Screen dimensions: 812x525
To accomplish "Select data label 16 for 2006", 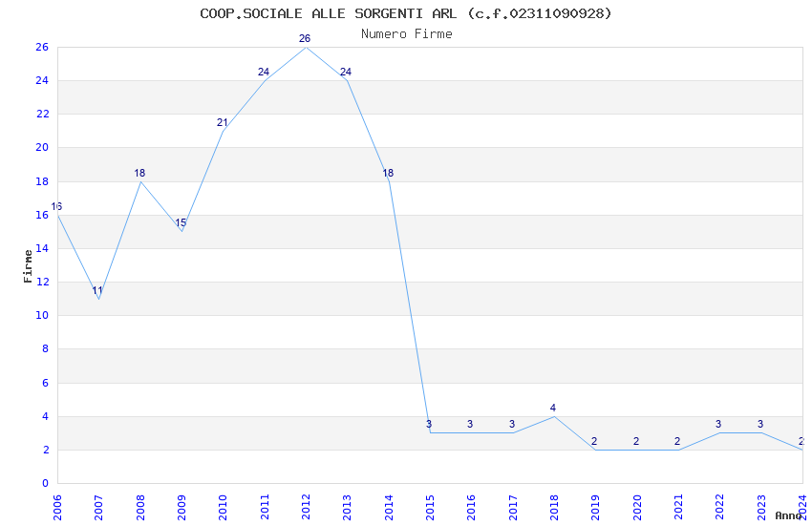I will (x=56, y=206).
